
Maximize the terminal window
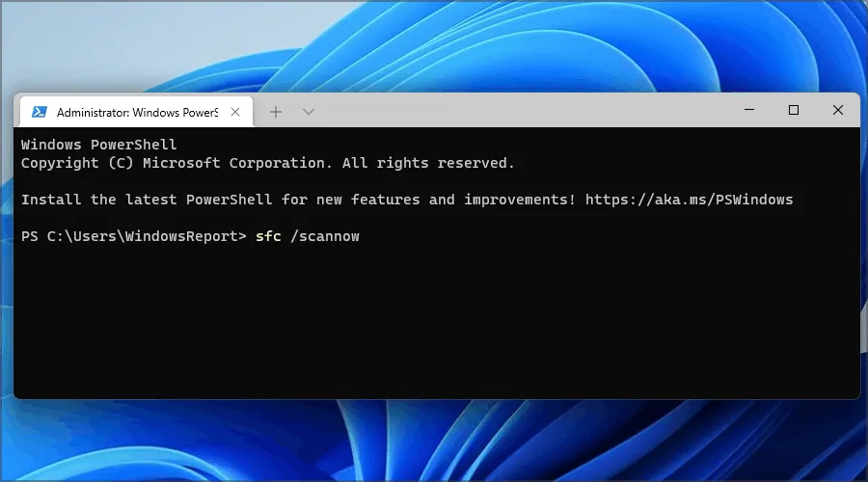click(793, 111)
